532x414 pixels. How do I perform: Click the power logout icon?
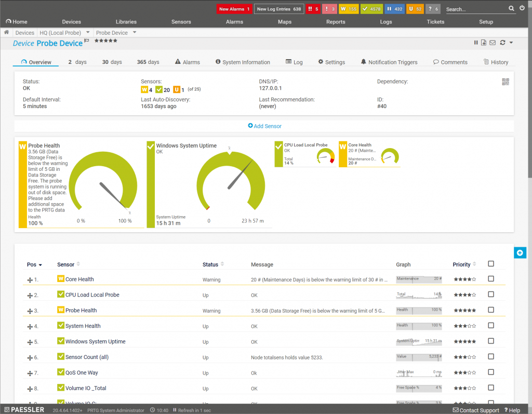click(522, 8)
